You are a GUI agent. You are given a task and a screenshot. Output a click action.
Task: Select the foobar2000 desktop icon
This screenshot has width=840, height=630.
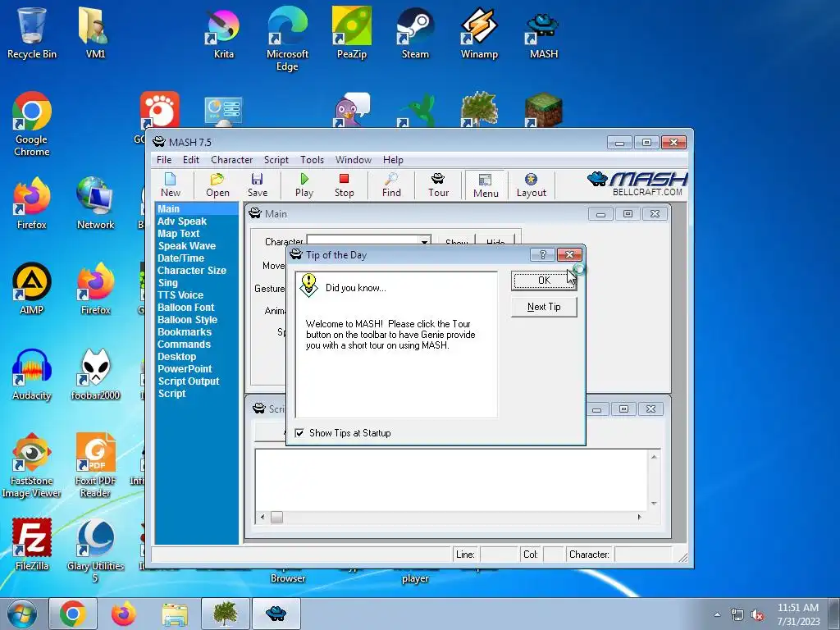tap(95, 375)
